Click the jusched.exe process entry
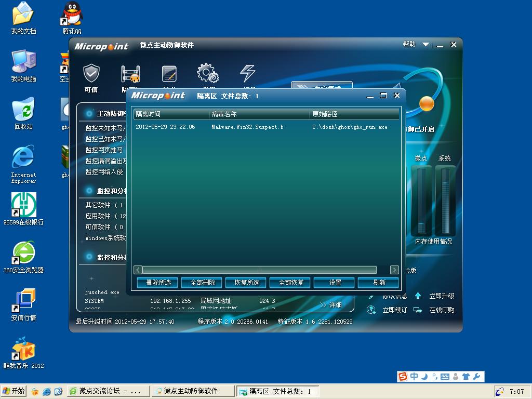This screenshot has height=399, width=532. point(102,292)
